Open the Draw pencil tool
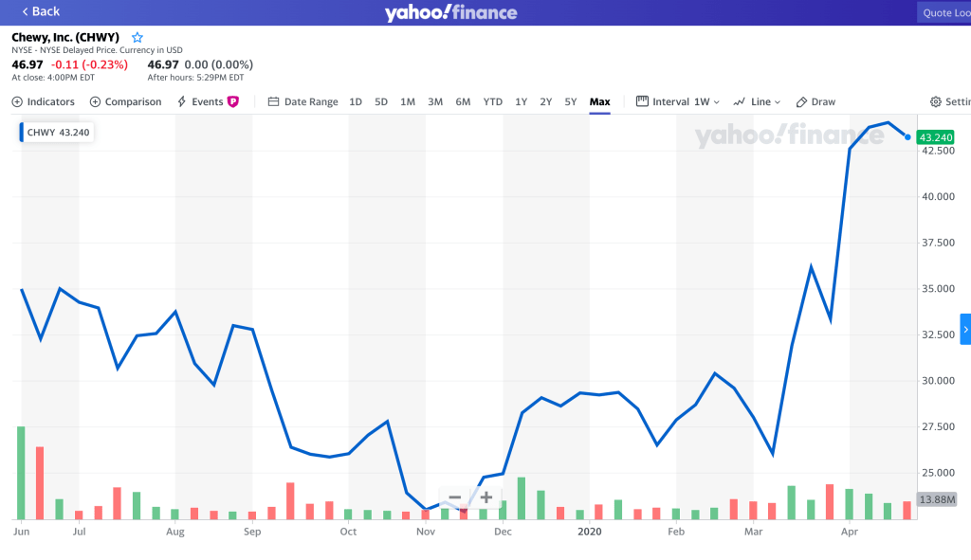Image resolution: width=971 pixels, height=560 pixels. [x=815, y=101]
